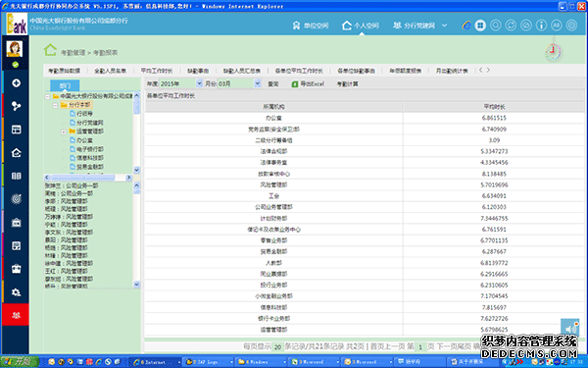Click the 下一页 pagination link
The image size is (588, 368).
(445, 346)
